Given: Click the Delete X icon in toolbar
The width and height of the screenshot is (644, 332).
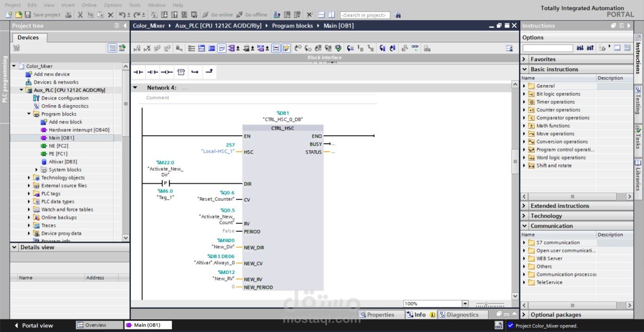Looking at the screenshot, I should [x=111, y=15].
